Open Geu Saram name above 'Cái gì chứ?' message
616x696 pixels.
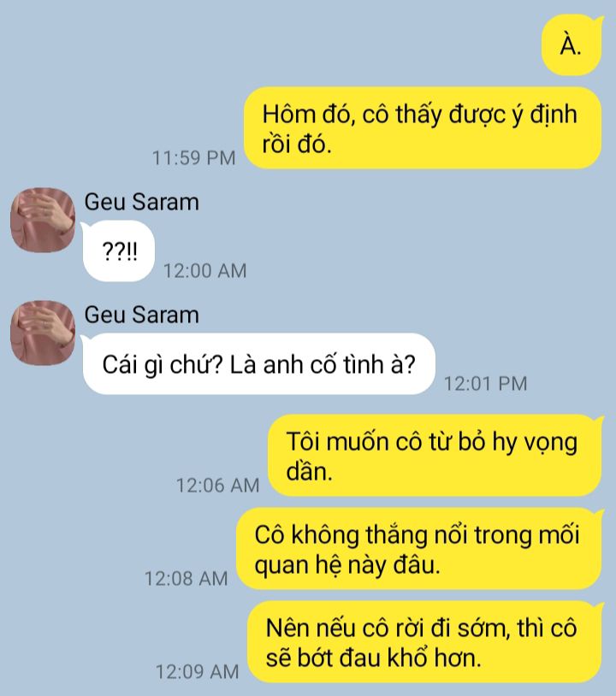pyautogui.click(x=142, y=315)
